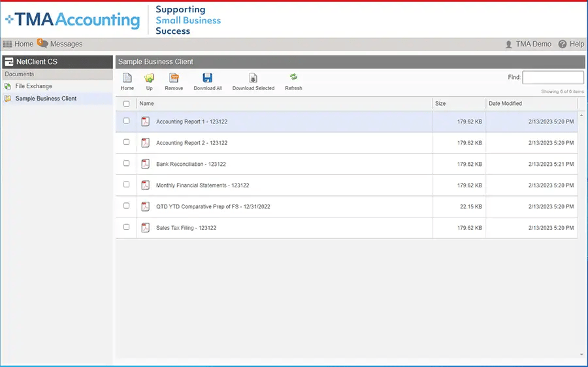
Task: Toggle the select-all checkbox in header
Action: (x=126, y=104)
